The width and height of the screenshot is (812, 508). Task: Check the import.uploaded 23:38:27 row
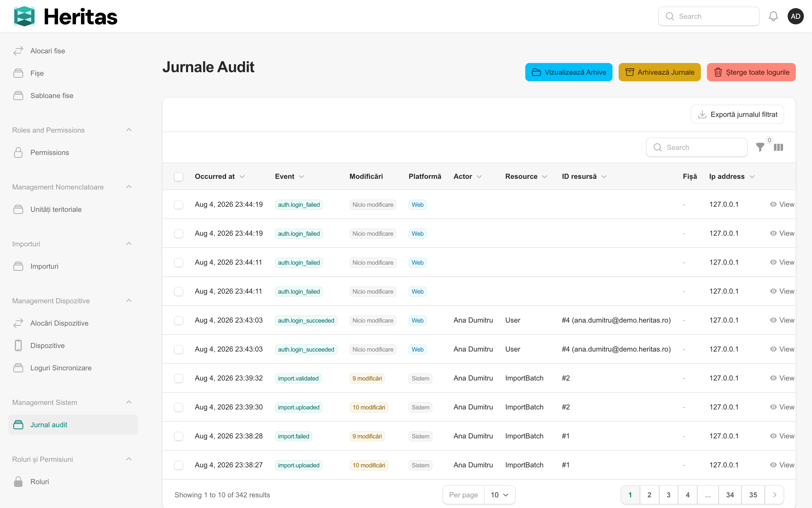[178, 465]
